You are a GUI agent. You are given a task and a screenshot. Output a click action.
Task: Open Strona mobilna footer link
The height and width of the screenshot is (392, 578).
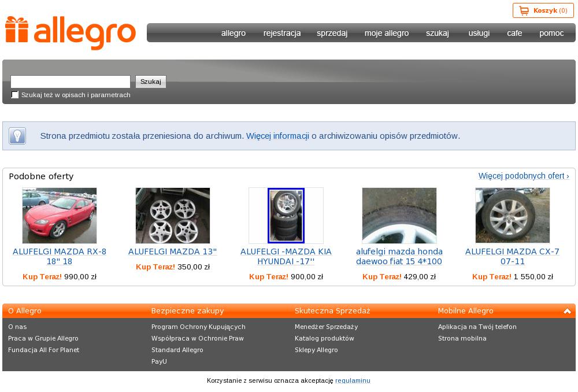[462, 338]
